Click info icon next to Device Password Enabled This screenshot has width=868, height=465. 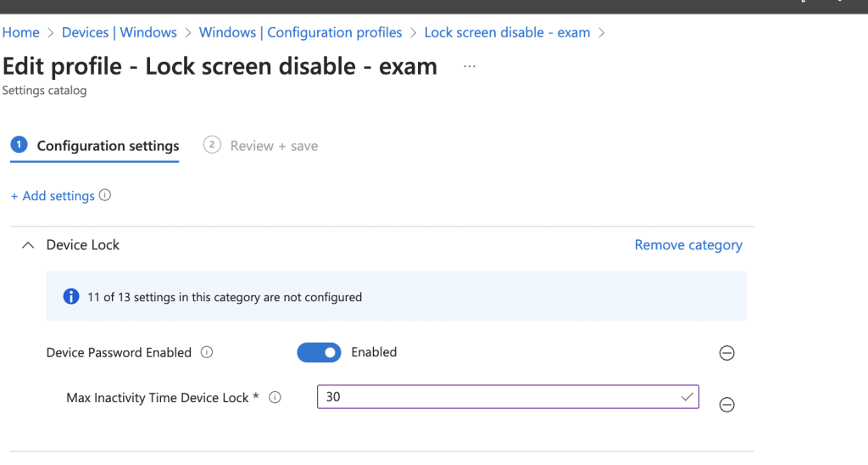207,352
